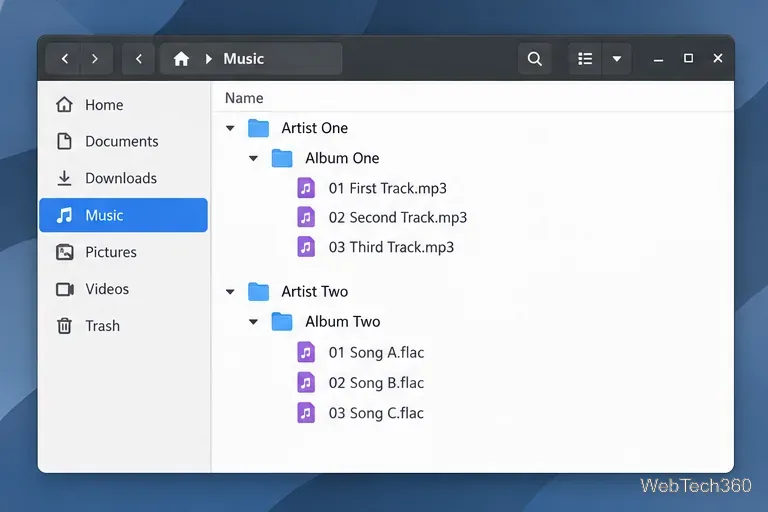Open Pictures in the sidebar
The width and height of the screenshot is (768, 512).
(x=123, y=252)
